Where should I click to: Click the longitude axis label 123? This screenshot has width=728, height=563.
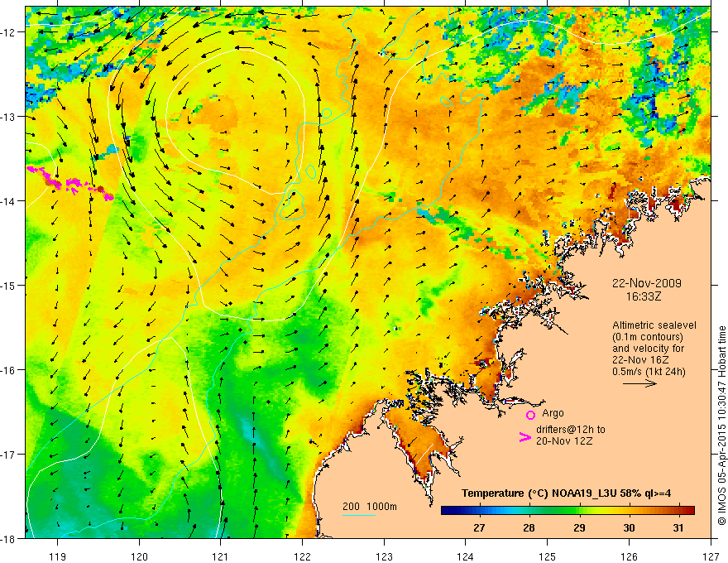click(x=384, y=556)
